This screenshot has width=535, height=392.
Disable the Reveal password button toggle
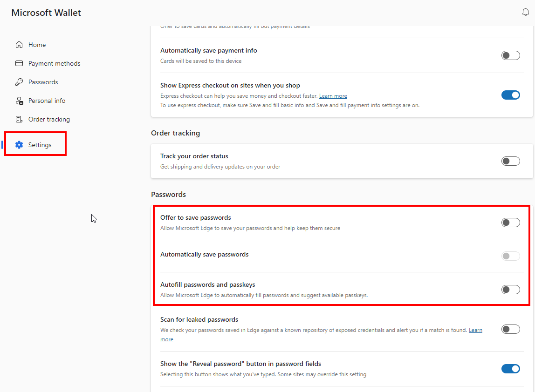[510, 369]
